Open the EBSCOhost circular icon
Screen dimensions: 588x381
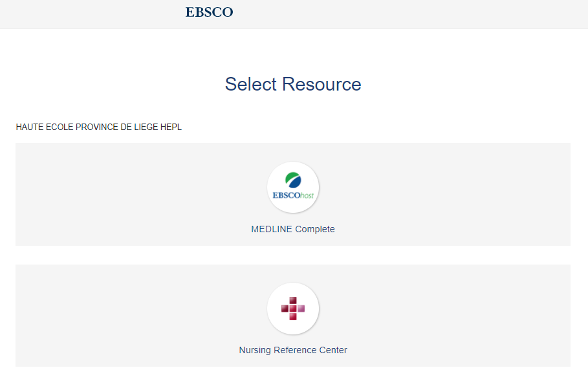[293, 187]
